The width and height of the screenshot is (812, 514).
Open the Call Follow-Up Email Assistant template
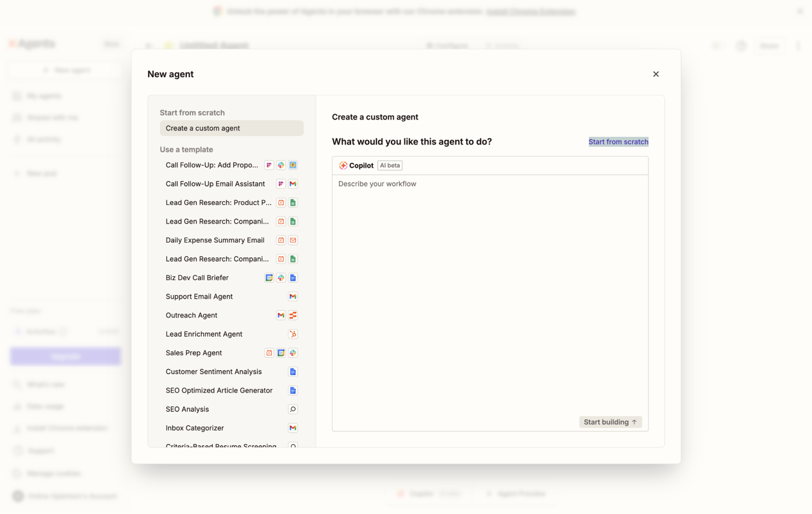click(x=215, y=184)
